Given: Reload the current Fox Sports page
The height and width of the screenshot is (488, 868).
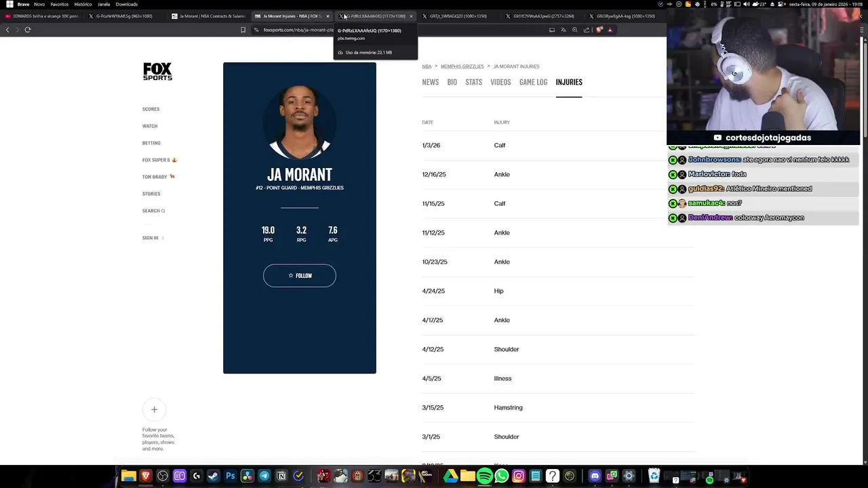Looking at the screenshot, I should coord(28,30).
